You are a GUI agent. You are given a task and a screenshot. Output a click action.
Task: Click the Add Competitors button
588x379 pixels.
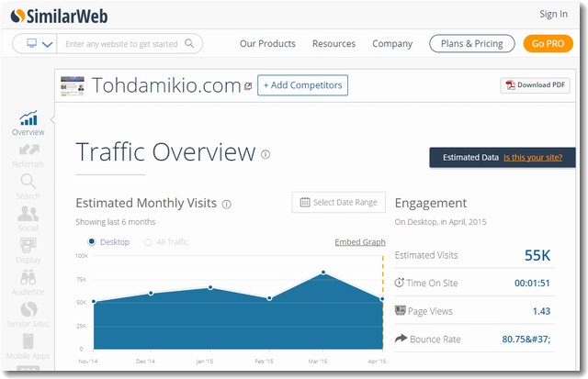click(302, 85)
